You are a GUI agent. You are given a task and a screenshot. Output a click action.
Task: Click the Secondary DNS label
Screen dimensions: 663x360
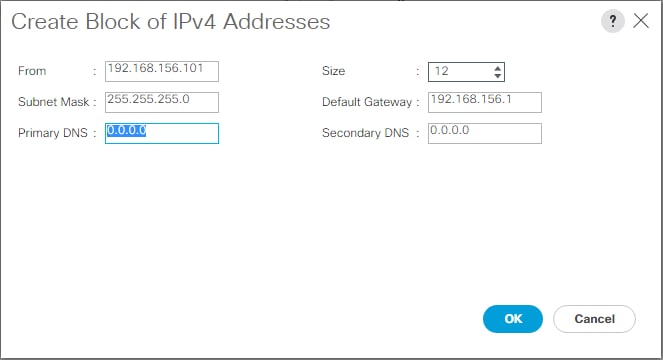(x=366, y=133)
